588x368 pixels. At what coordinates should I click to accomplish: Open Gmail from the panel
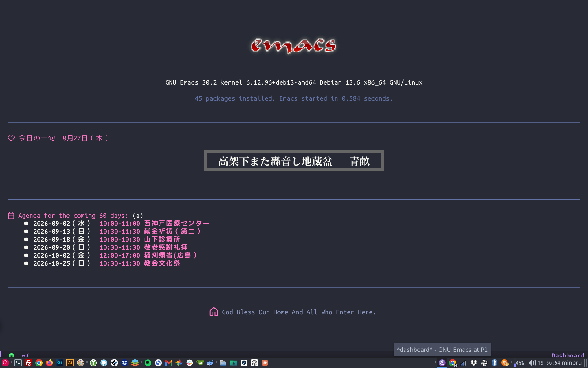pyautogui.click(x=169, y=363)
